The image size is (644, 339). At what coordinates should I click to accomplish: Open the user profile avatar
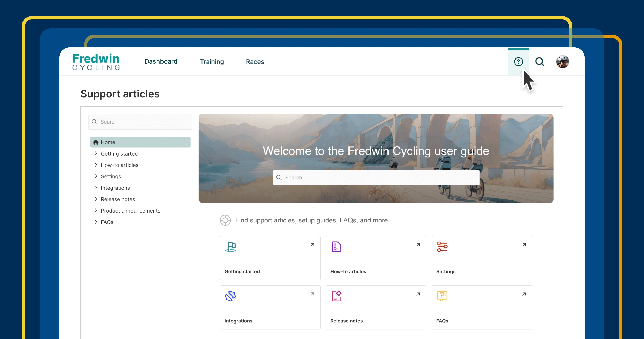coord(562,61)
